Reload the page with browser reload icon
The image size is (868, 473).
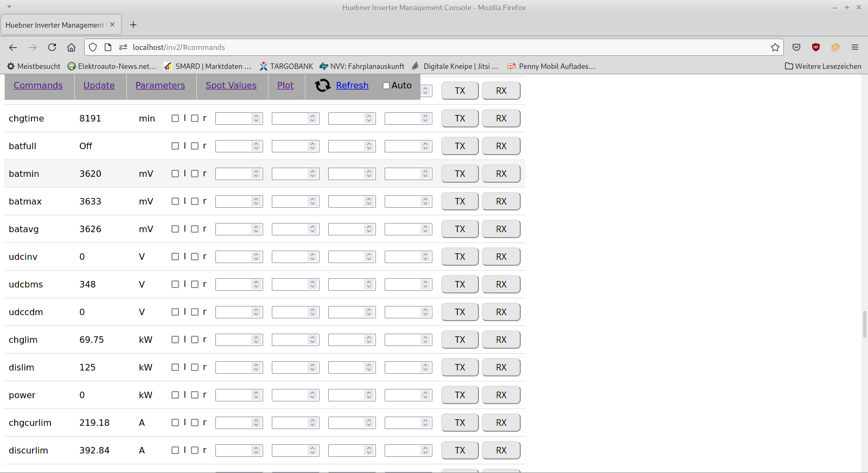pos(52,47)
